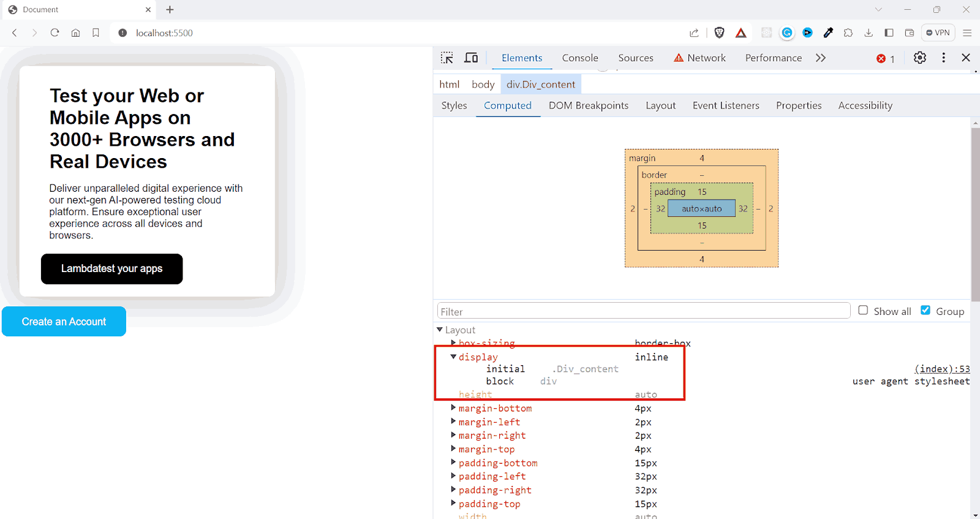Close the Document tab
The height and width of the screenshot is (519, 980).
tap(148, 10)
